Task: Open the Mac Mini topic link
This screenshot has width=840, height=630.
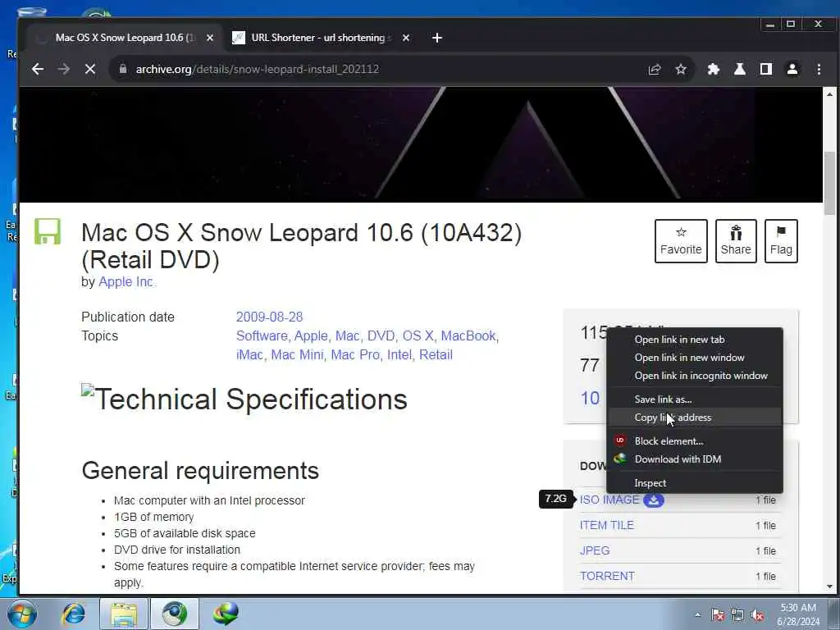Action: [x=297, y=354]
